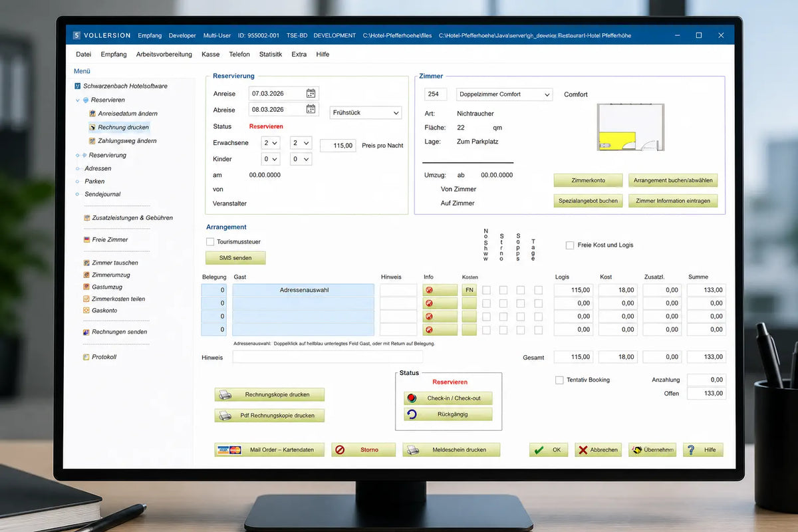Expand the Sendejournal tree node

(x=77, y=195)
